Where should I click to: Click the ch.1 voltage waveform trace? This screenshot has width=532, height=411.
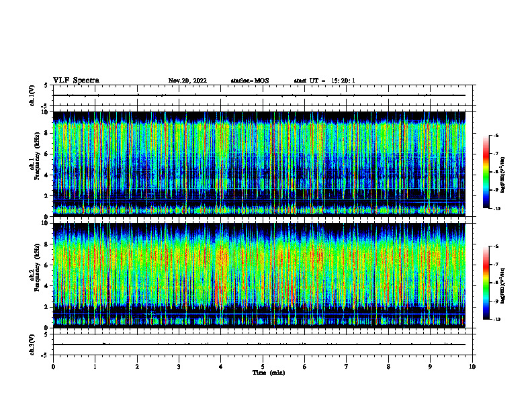click(259, 95)
